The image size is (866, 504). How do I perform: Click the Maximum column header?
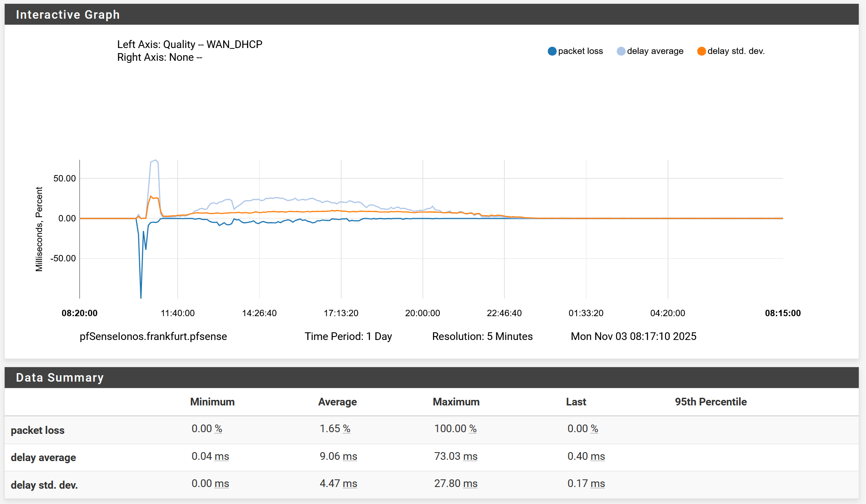click(456, 402)
